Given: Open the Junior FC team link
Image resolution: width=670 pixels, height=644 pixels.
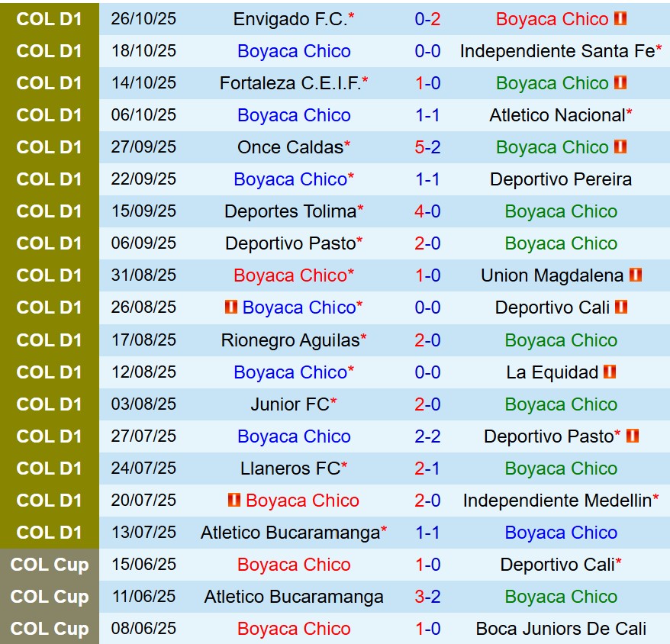Looking at the screenshot, I should pos(289,404).
